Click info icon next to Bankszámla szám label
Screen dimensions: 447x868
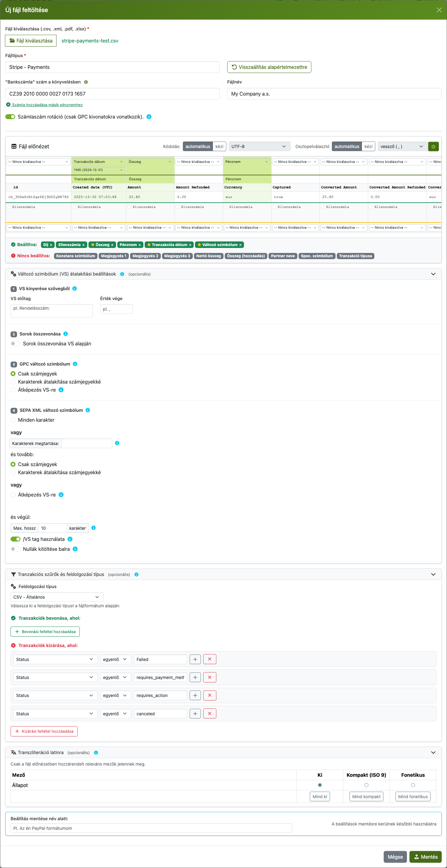pos(86,82)
